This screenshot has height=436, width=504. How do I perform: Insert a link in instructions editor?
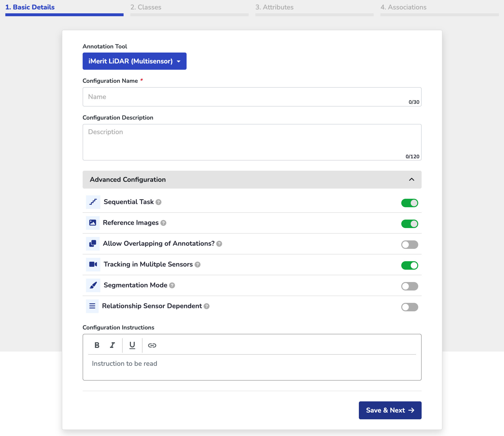(x=152, y=345)
